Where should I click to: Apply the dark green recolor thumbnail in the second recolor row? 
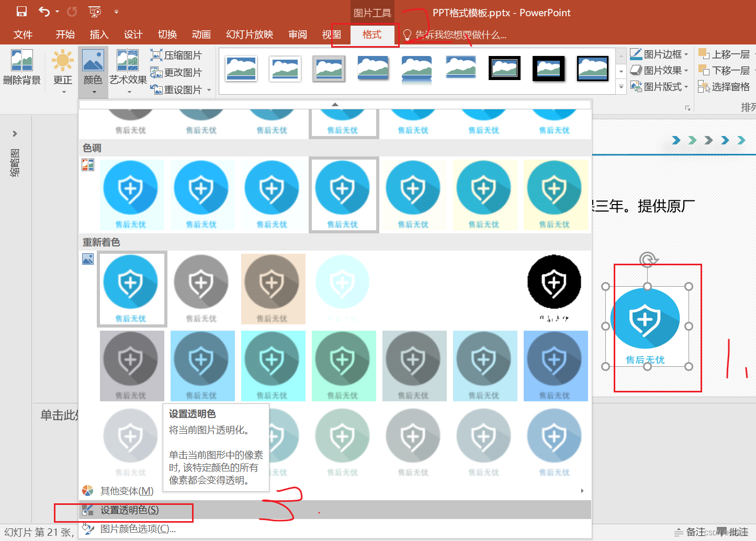[x=344, y=366]
